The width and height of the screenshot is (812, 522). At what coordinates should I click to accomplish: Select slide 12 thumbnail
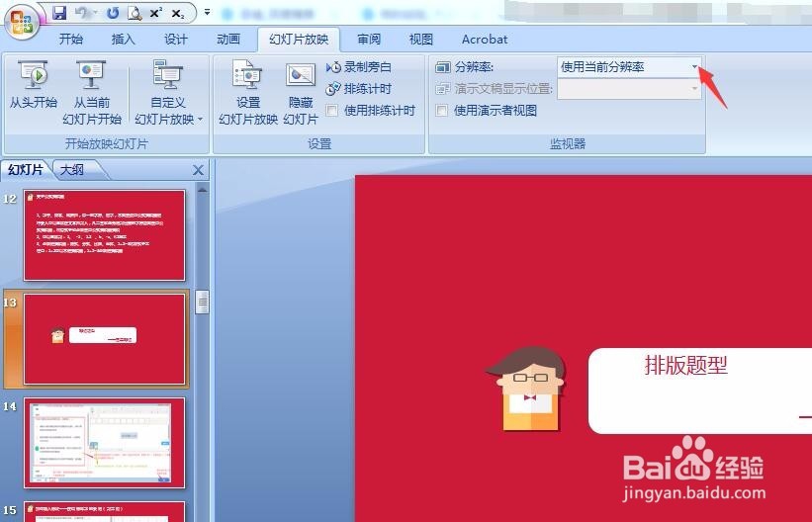click(x=104, y=234)
